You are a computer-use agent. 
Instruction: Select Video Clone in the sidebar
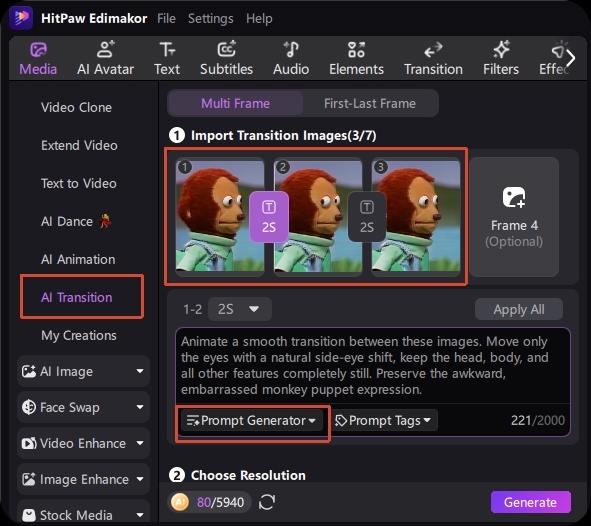click(76, 107)
